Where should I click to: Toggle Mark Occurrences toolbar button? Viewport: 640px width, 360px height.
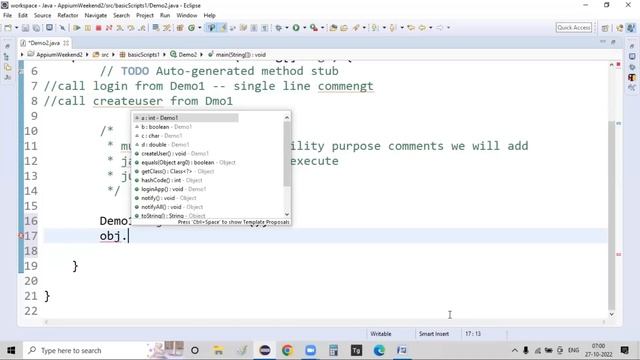point(222,28)
